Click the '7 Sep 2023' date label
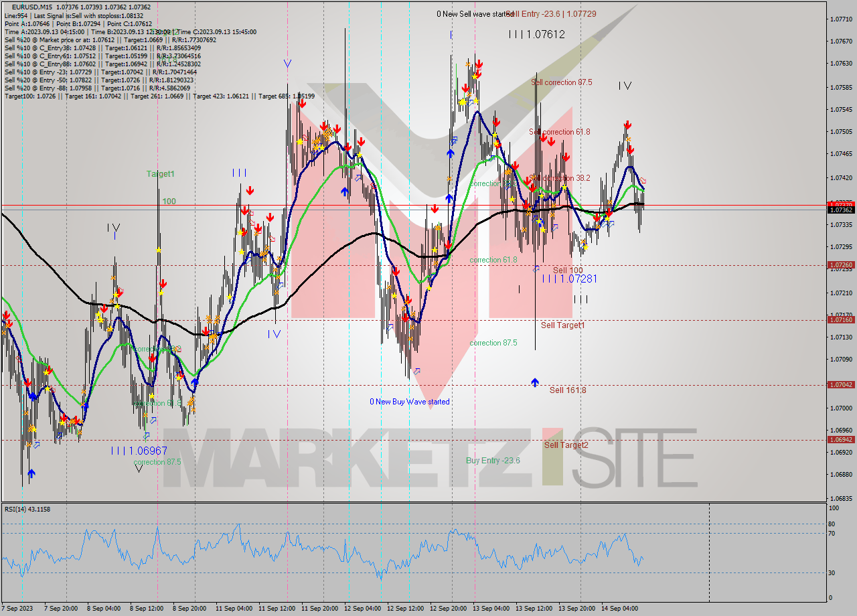 (x=16, y=609)
